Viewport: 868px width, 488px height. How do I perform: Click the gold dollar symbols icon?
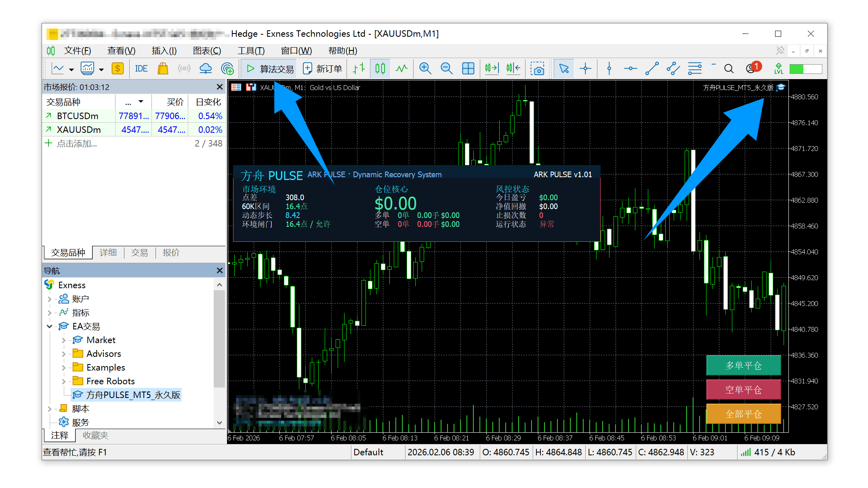click(x=117, y=69)
